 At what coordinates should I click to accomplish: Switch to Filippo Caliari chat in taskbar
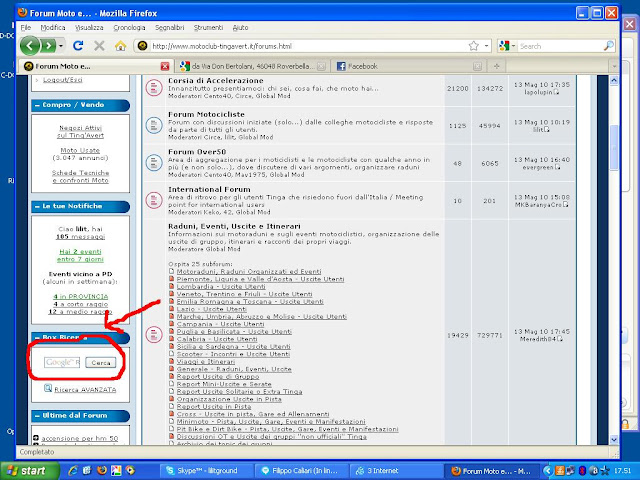[302, 471]
